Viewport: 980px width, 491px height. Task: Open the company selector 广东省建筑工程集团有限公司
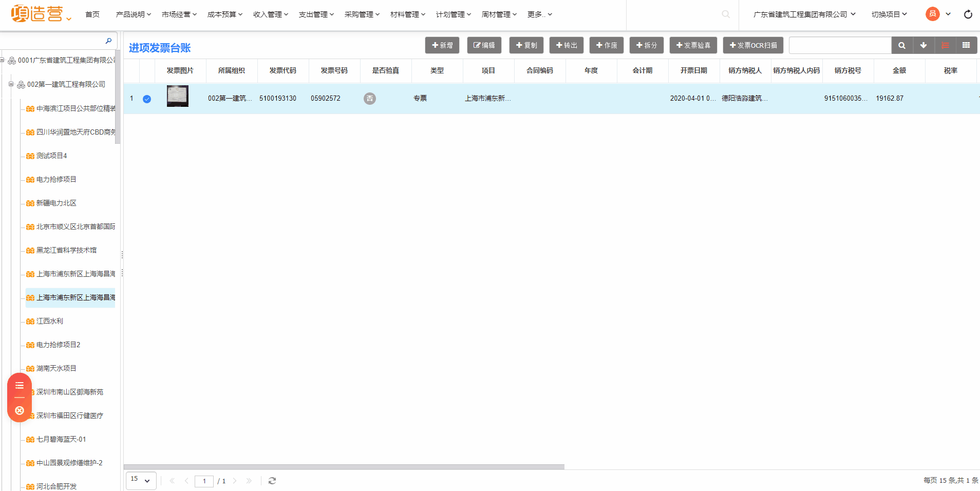point(804,14)
